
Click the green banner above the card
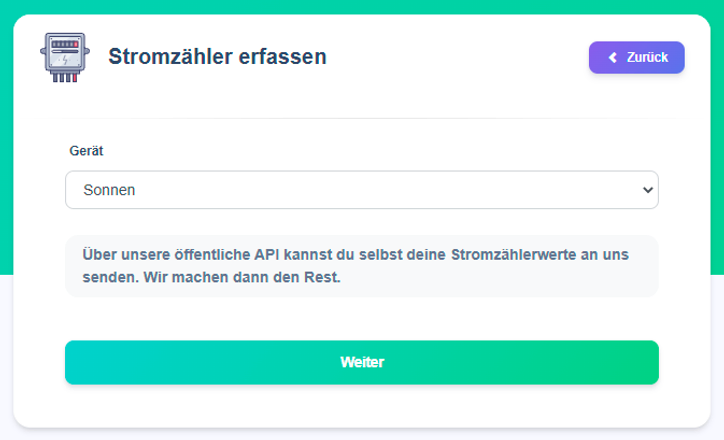tap(361, 7)
